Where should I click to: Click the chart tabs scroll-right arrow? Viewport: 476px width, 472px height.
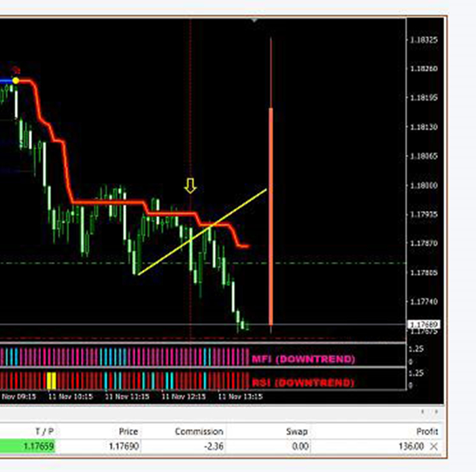(437, 412)
